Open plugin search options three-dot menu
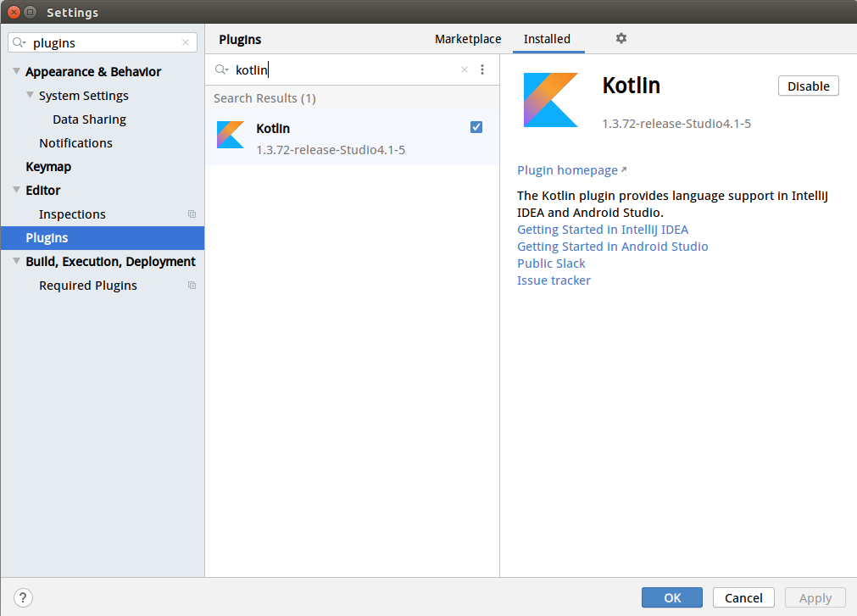This screenshot has width=857, height=616. click(482, 69)
